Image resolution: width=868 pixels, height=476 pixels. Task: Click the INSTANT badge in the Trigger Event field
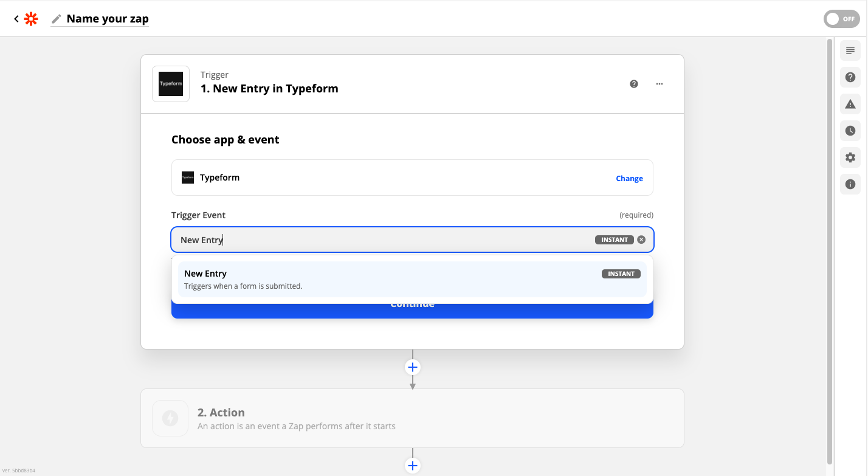click(x=615, y=240)
